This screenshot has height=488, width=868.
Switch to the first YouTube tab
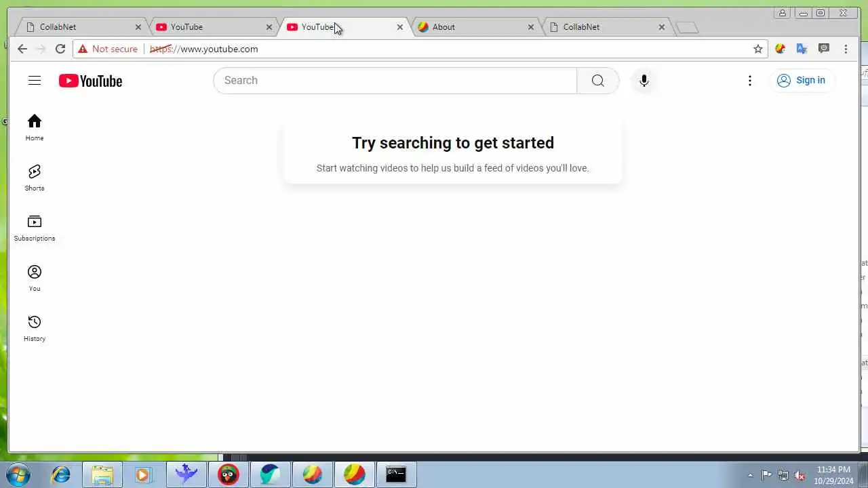pos(212,27)
